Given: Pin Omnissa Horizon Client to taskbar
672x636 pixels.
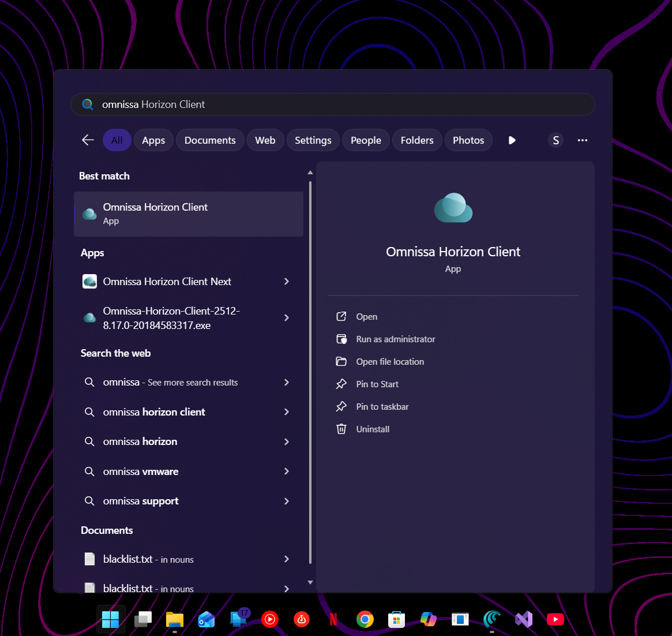Looking at the screenshot, I should pos(382,406).
